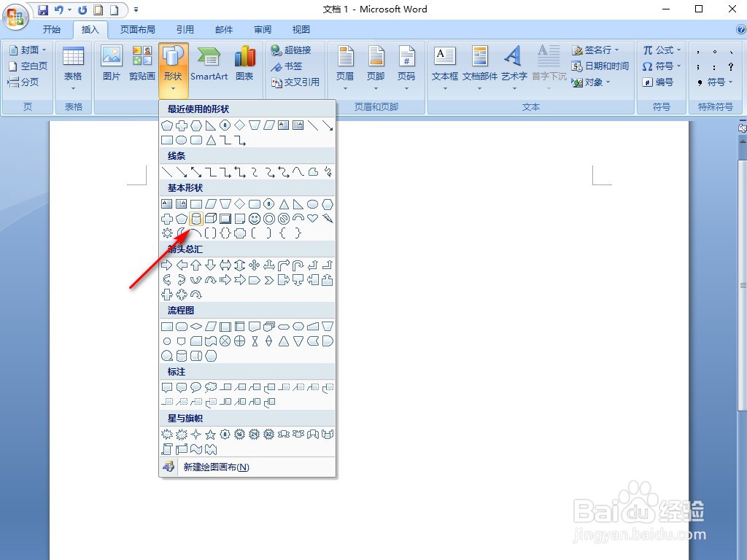This screenshot has width=747, height=560.
Task: Select the No Symbol prohibited shape
Action: coord(284,219)
